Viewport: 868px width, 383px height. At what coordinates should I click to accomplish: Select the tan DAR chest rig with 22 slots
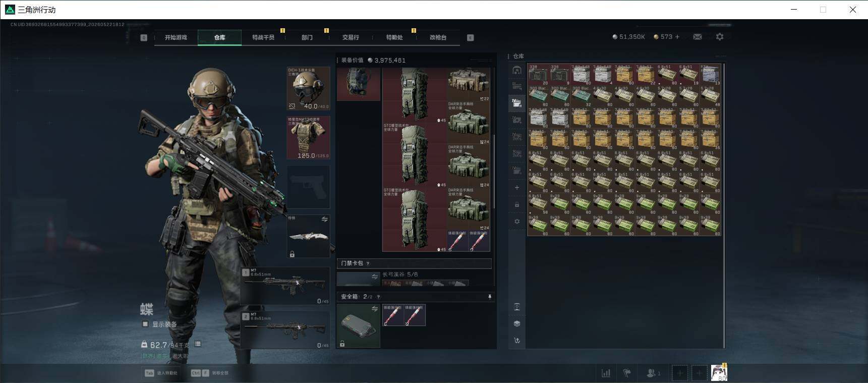[469, 85]
